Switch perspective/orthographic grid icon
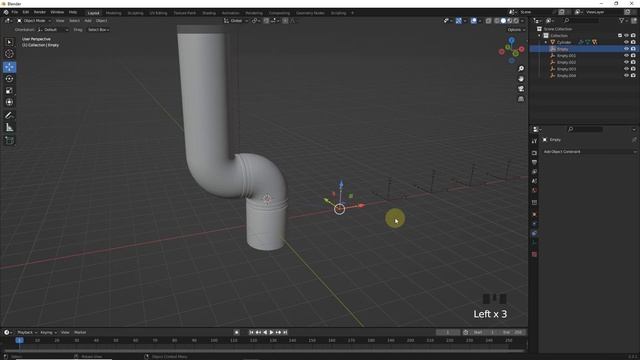 [x=521, y=99]
